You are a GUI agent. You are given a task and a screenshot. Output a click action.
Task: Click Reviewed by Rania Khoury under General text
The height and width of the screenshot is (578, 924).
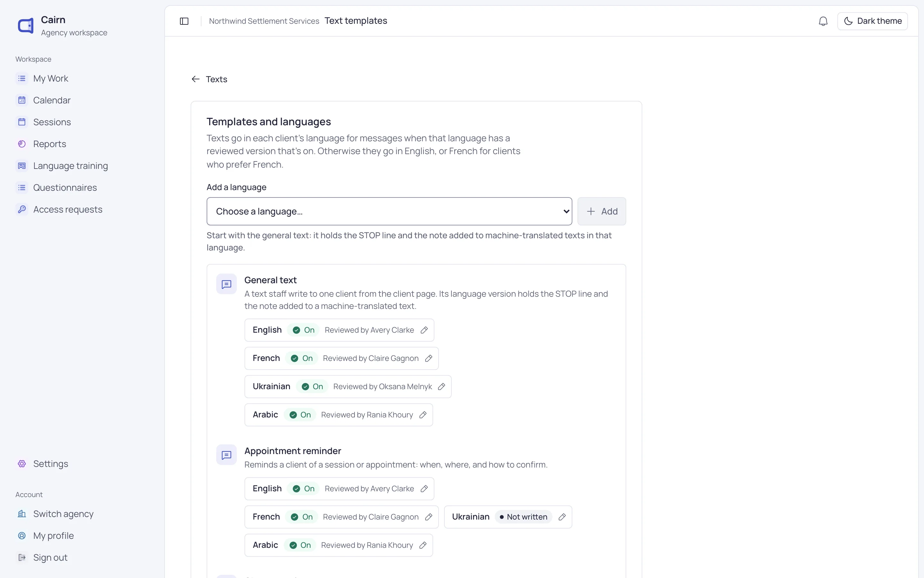click(x=367, y=415)
